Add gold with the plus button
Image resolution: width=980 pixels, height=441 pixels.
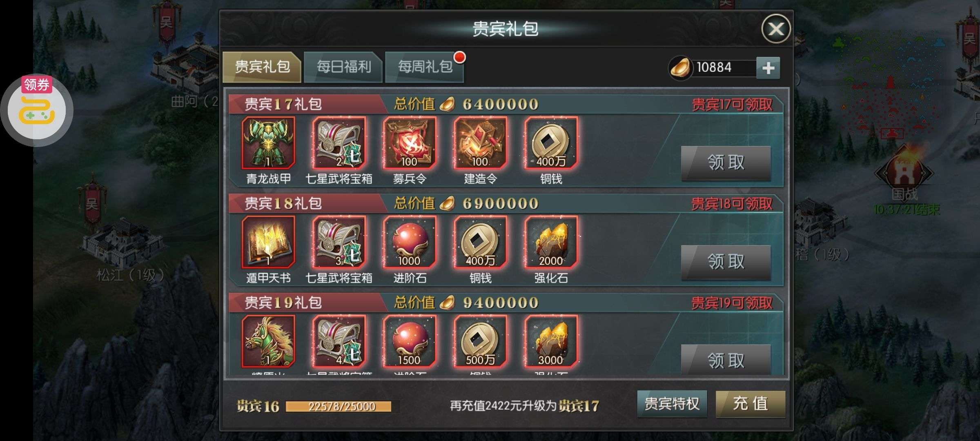(x=768, y=68)
